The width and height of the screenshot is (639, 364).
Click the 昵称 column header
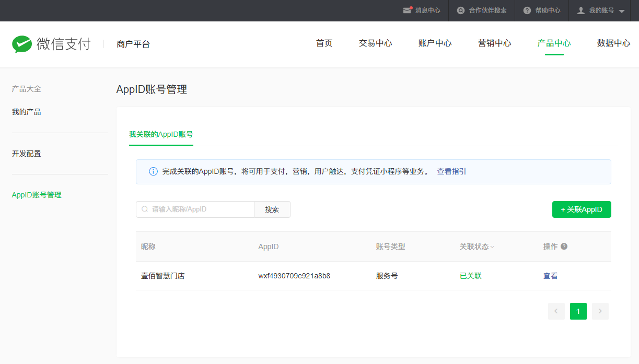(x=148, y=246)
